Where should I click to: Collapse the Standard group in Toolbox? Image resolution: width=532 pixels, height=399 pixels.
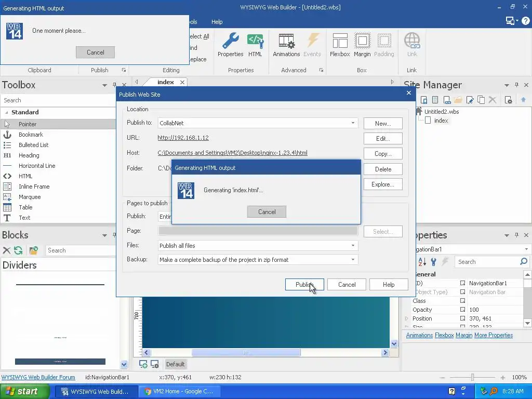(6, 112)
